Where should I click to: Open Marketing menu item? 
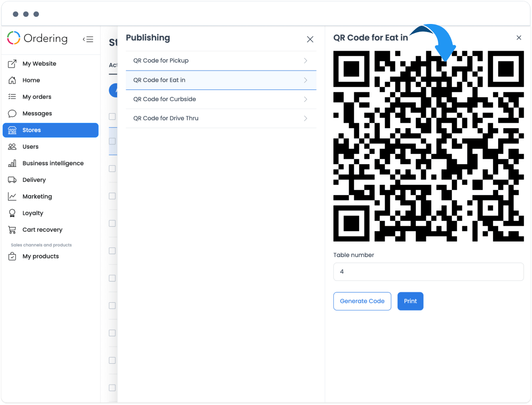click(x=51, y=196)
